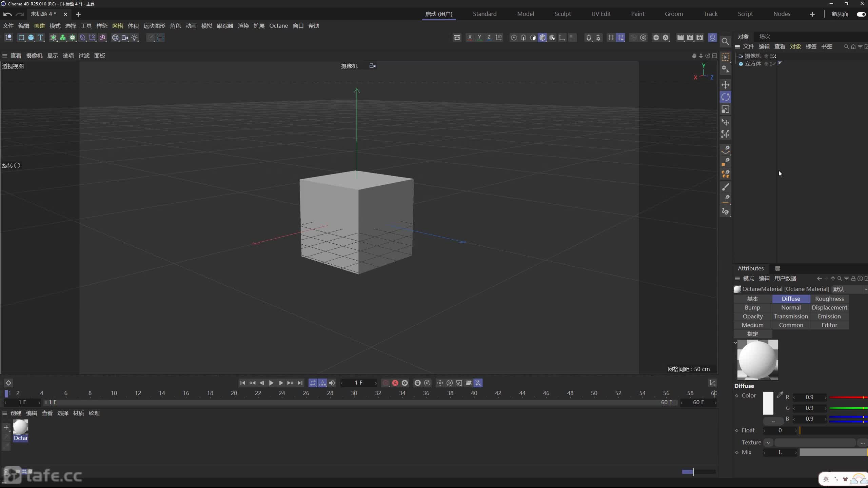Increase the R value stepper arrow
Image resolution: width=868 pixels, height=488 pixels.
tap(825, 397)
